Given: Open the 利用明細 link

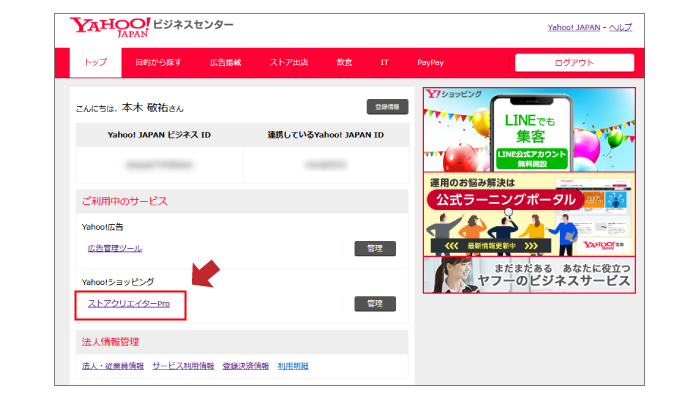Looking at the screenshot, I should [x=293, y=366].
